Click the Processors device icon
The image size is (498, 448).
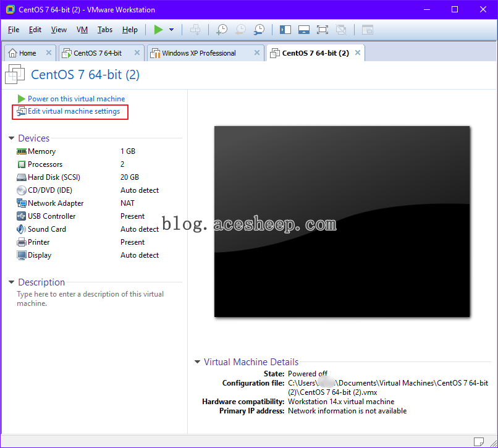21,164
